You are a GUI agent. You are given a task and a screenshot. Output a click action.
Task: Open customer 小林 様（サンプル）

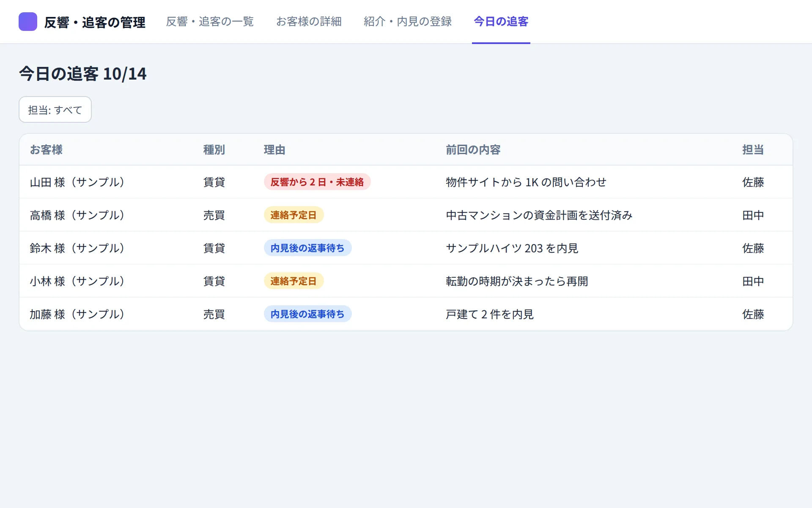coord(77,281)
